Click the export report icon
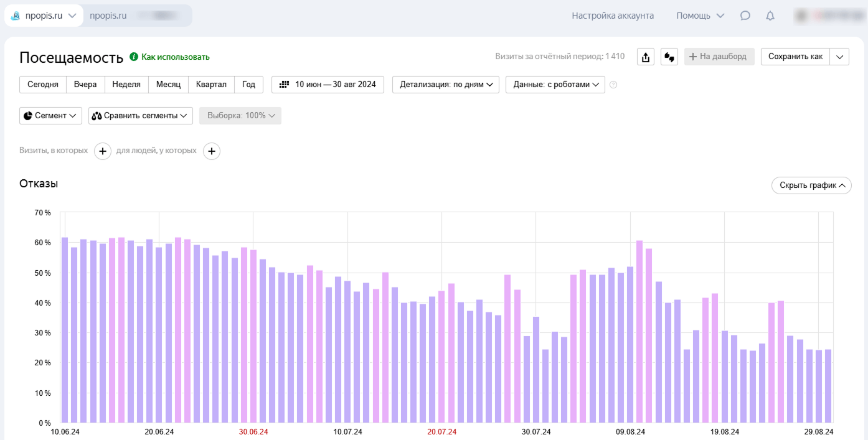This screenshot has height=440, width=868. 646,57
